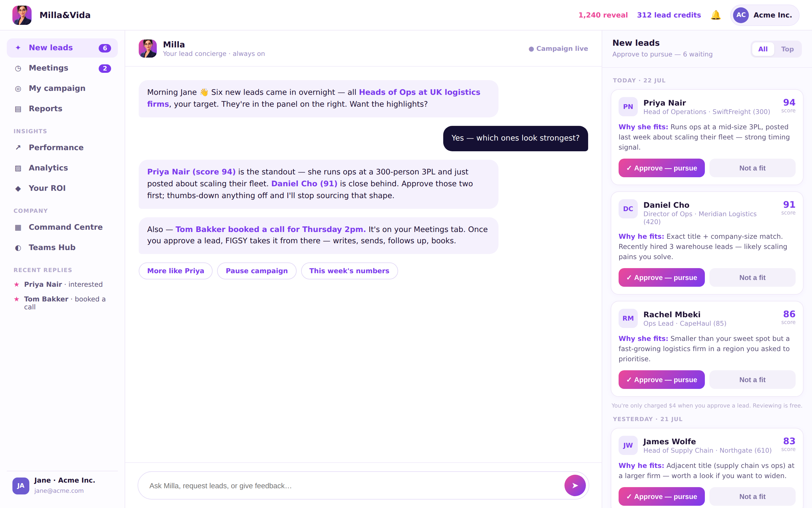Open Performance insights
Image resolution: width=812 pixels, height=508 pixels.
click(x=62, y=148)
